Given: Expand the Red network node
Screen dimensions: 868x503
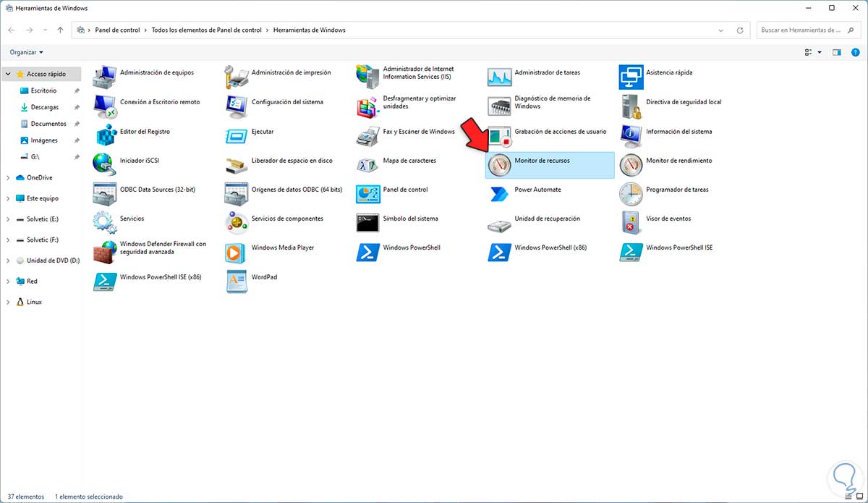Looking at the screenshot, I should 8,281.
